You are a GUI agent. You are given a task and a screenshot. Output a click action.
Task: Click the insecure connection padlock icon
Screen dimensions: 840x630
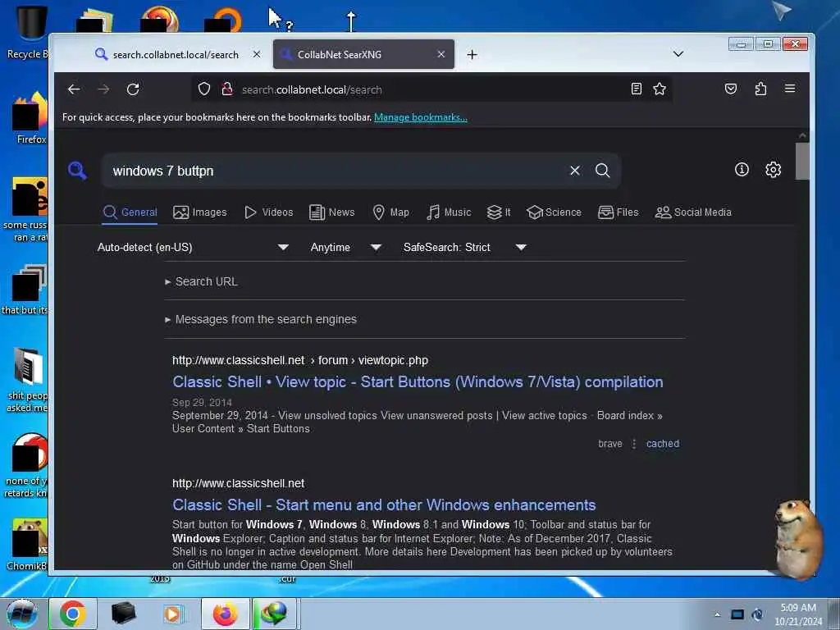(x=227, y=89)
